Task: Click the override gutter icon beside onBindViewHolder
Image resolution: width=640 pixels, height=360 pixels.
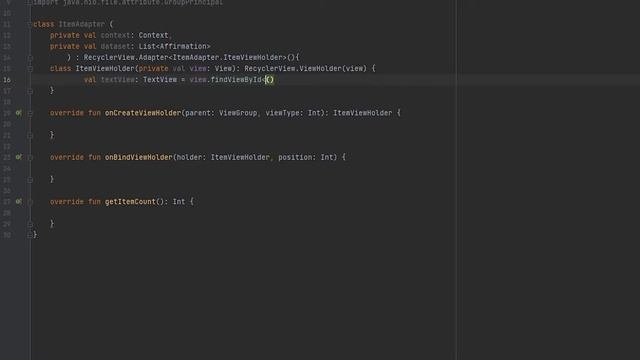Action: [x=18, y=157]
